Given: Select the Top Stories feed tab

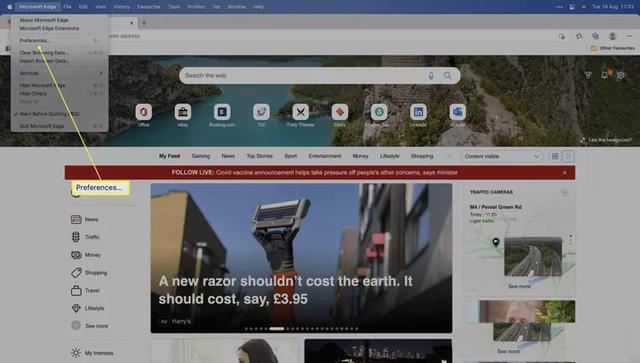Looking at the screenshot, I should pyautogui.click(x=260, y=156).
